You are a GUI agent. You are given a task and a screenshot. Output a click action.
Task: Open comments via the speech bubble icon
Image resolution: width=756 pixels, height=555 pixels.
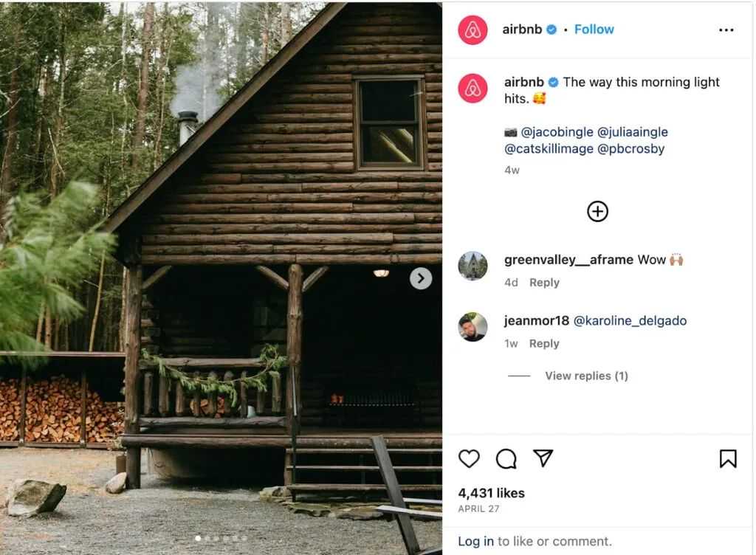tap(506, 458)
